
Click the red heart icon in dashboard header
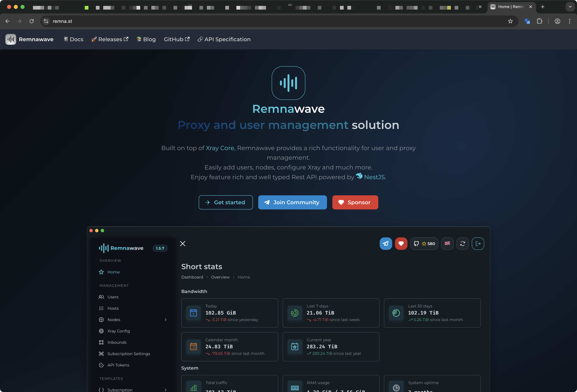[x=401, y=244]
